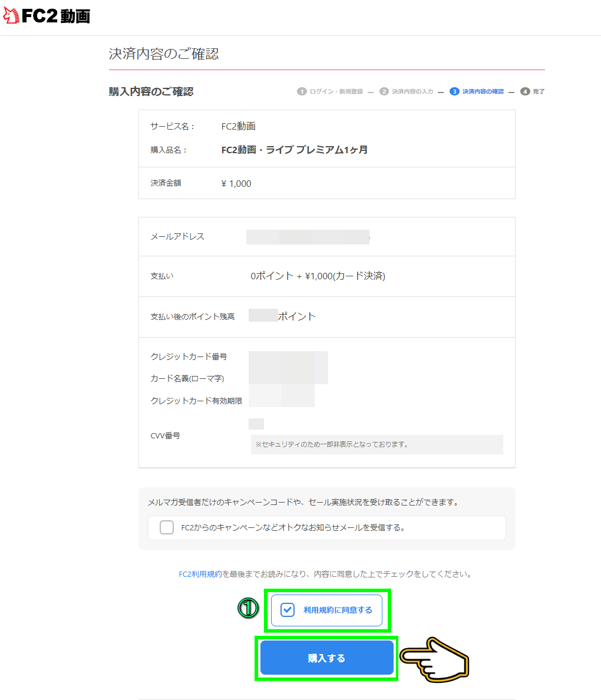
Task: Click the メルマガ受信者だけのキャンペーンコード description text
Action: (303, 502)
